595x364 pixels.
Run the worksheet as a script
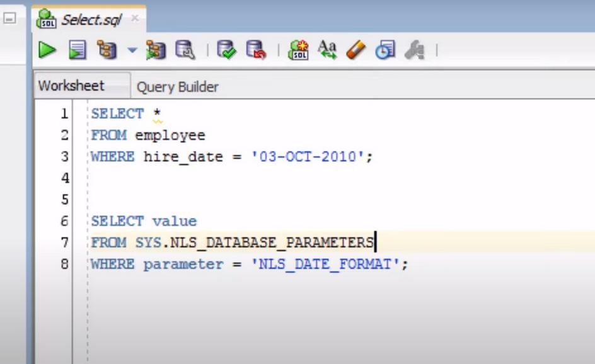click(77, 50)
